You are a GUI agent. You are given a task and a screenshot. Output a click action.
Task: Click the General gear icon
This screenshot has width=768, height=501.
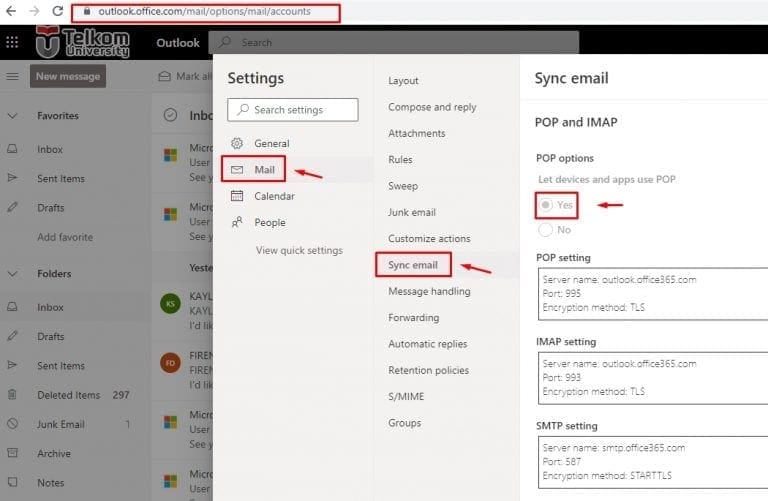point(237,143)
